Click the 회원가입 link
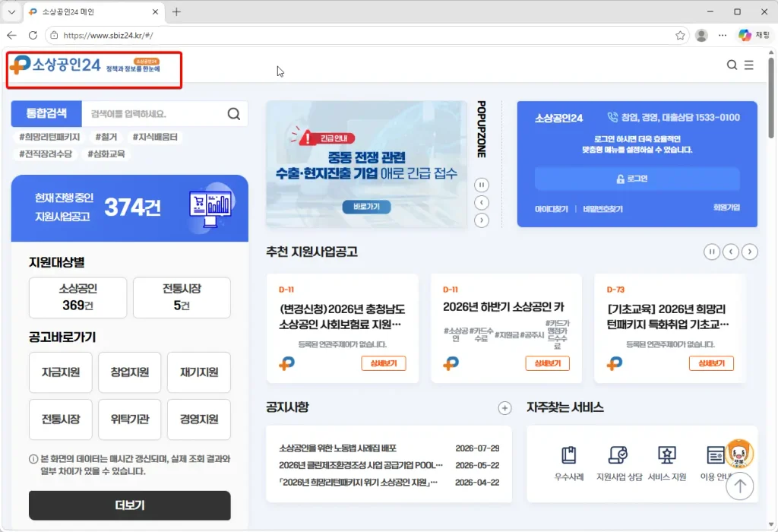 coord(726,207)
